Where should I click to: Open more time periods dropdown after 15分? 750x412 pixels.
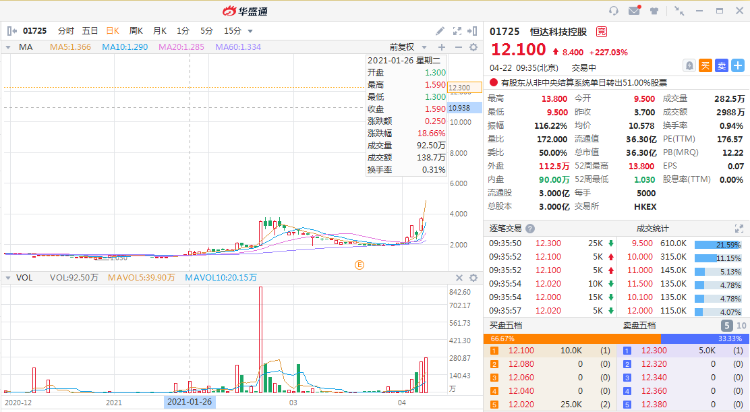(x=250, y=32)
